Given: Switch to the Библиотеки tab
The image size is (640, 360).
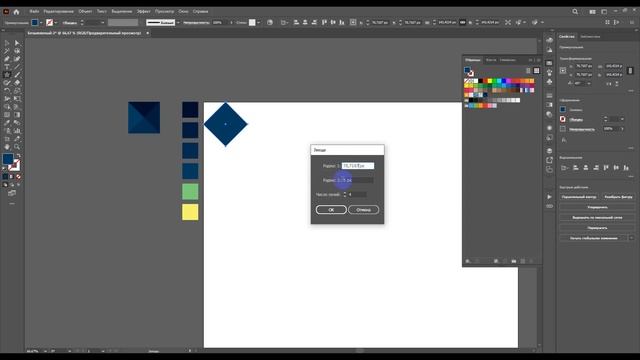Looking at the screenshot, I should coord(590,37).
